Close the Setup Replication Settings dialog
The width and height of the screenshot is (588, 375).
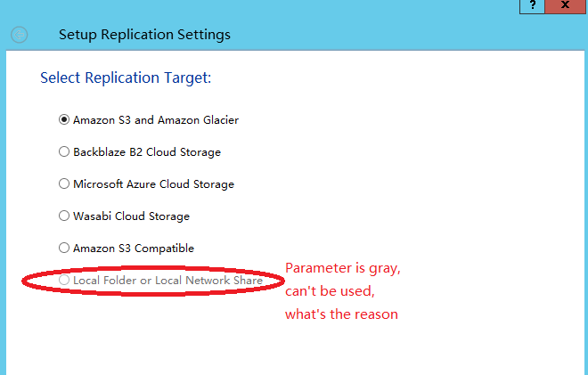[565, 6]
